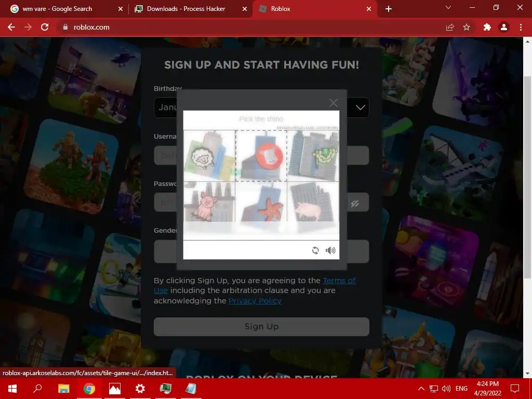This screenshot has width=532, height=399.
Task: Open Chrome's three-dot menu
Action: [521, 27]
